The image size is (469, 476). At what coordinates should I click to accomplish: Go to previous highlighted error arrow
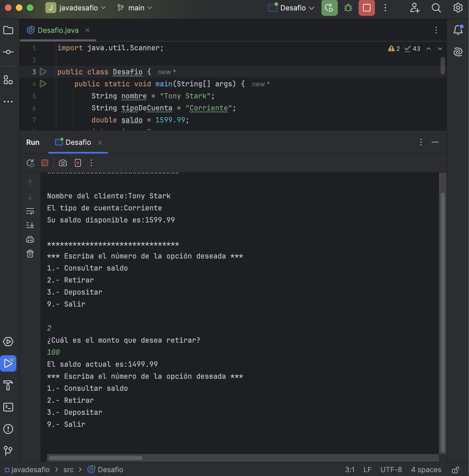tap(429, 49)
